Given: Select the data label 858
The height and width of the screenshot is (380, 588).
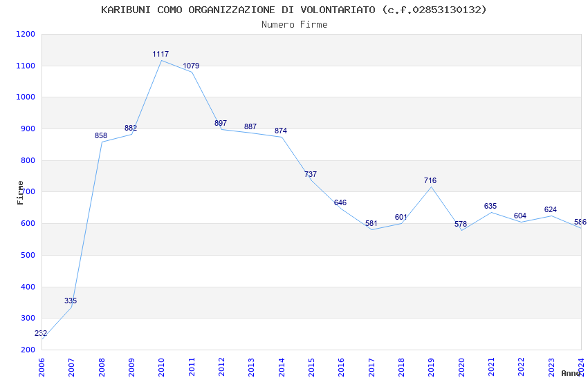Looking at the screenshot, I should click(101, 135).
